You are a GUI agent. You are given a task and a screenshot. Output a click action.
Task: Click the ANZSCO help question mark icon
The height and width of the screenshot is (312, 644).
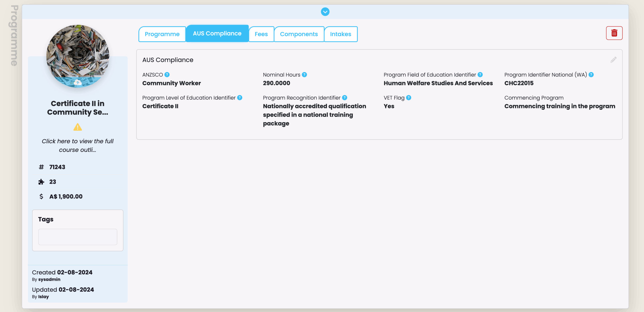tap(167, 75)
